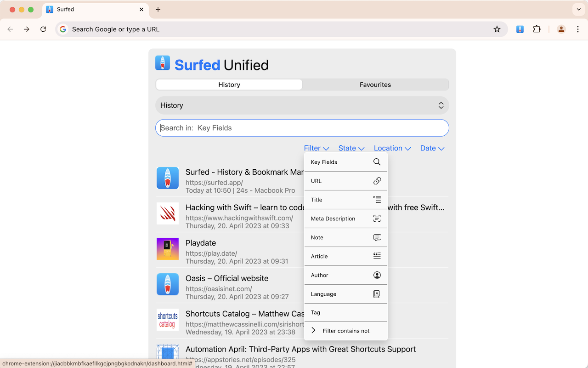Click the Surfed logo icon in header
This screenshot has height=368, width=588.
163,63
